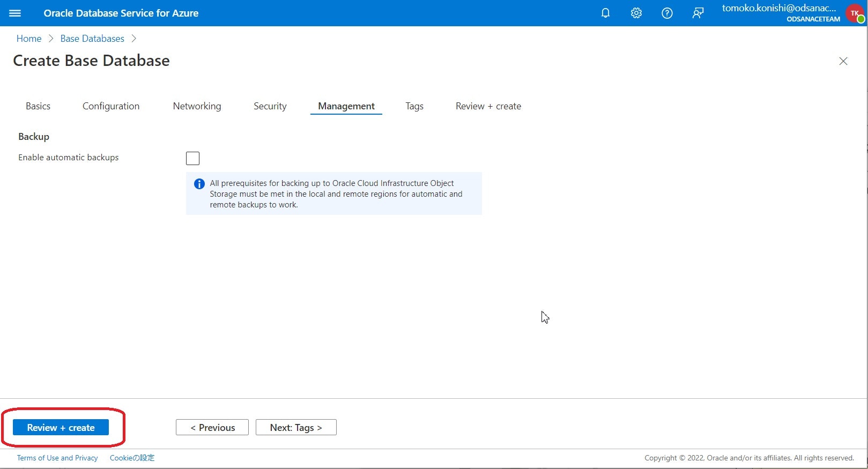Viewport: 868px width, 469px height.
Task: Go to Home breadcrumb link
Action: (x=29, y=39)
